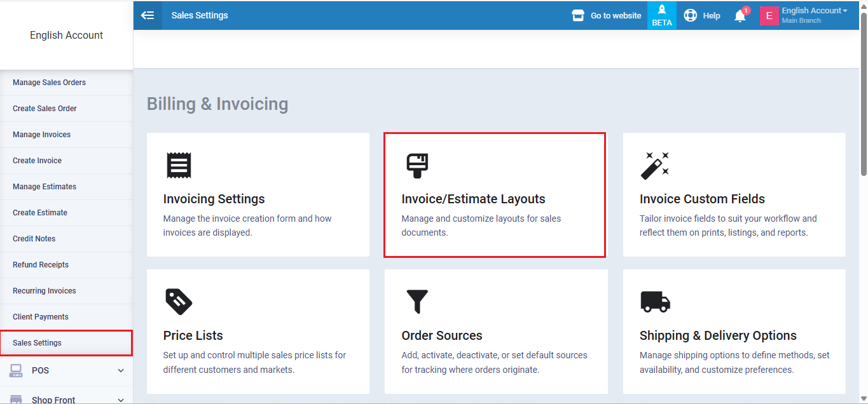Image resolution: width=868 pixels, height=404 pixels.
Task: Click the magic wand Custom Fields icon
Action: click(x=654, y=165)
